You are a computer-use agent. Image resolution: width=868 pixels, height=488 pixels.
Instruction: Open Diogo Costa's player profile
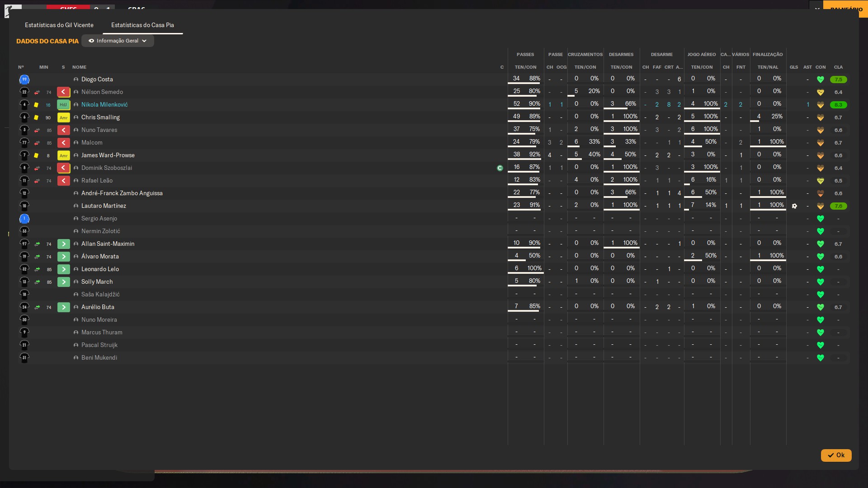click(x=97, y=79)
